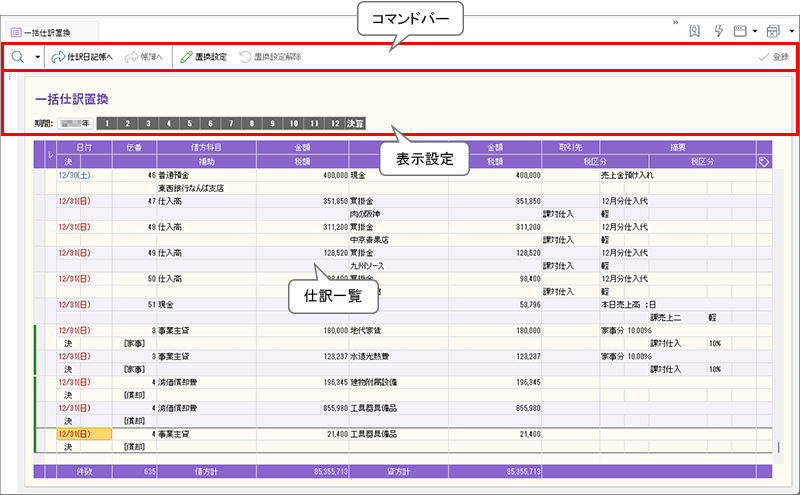The width and height of the screenshot is (800, 495).
Task: Select the 決算 period button
Action: pos(356,123)
